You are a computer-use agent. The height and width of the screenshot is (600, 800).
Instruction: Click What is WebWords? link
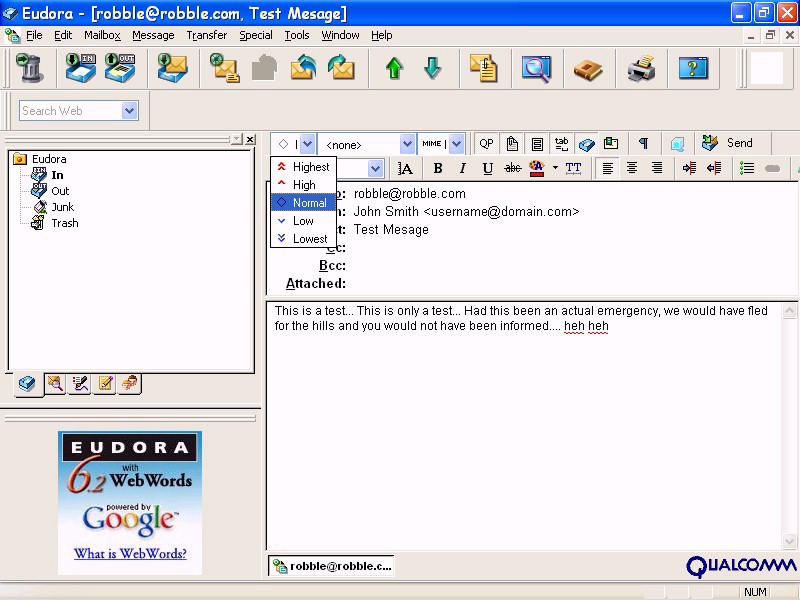coord(130,554)
